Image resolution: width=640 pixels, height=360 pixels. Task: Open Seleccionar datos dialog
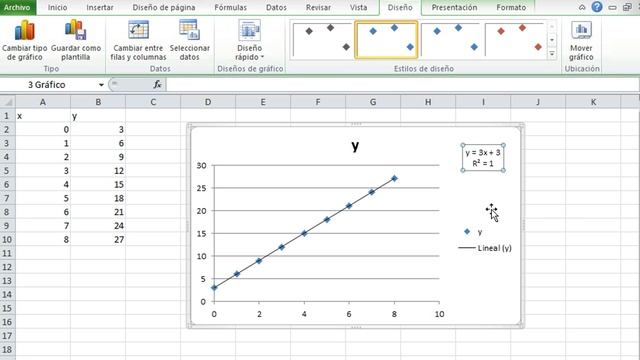(189, 41)
